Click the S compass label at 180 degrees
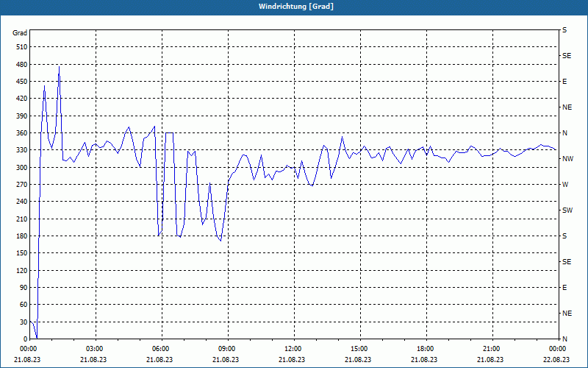The image size is (588, 368). [564, 236]
